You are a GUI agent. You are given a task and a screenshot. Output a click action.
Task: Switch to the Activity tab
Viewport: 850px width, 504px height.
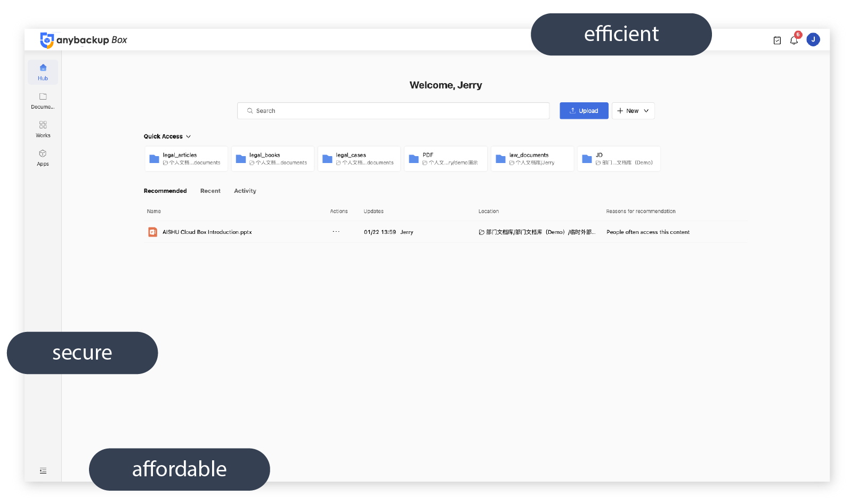[245, 191]
